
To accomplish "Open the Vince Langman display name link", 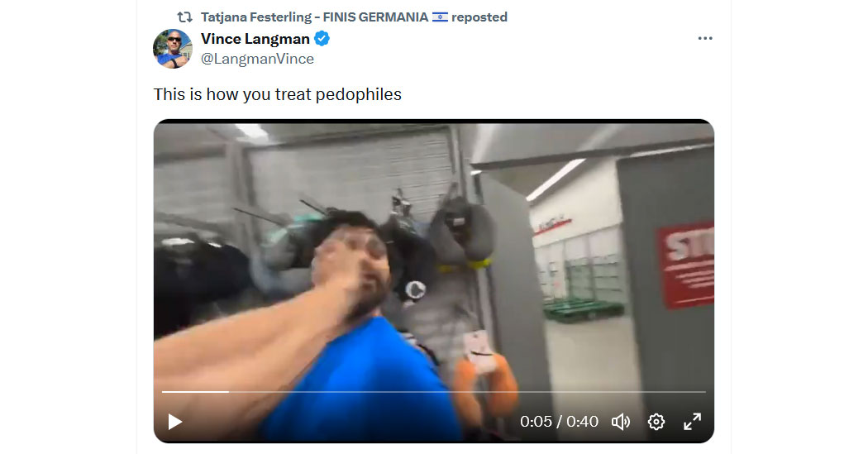I will (255, 39).
